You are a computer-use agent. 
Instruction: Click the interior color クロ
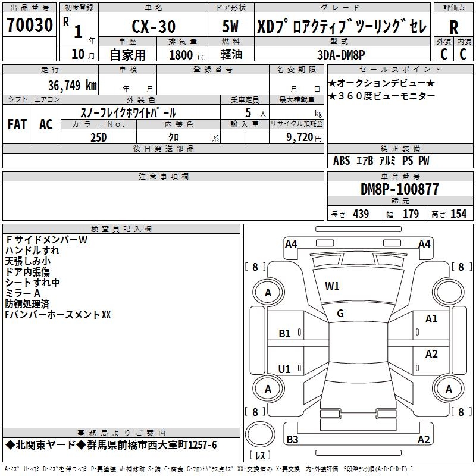[x=174, y=137]
